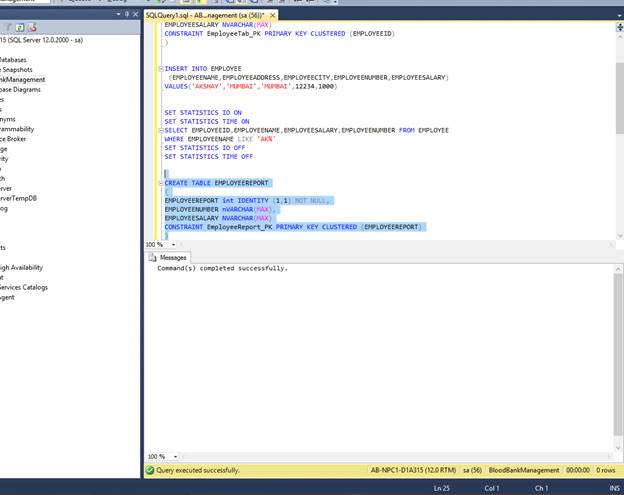This screenshot has width=624, height=495.
Task: Click the Messages pane vertical scrollbar
Action: pos(617,350)
